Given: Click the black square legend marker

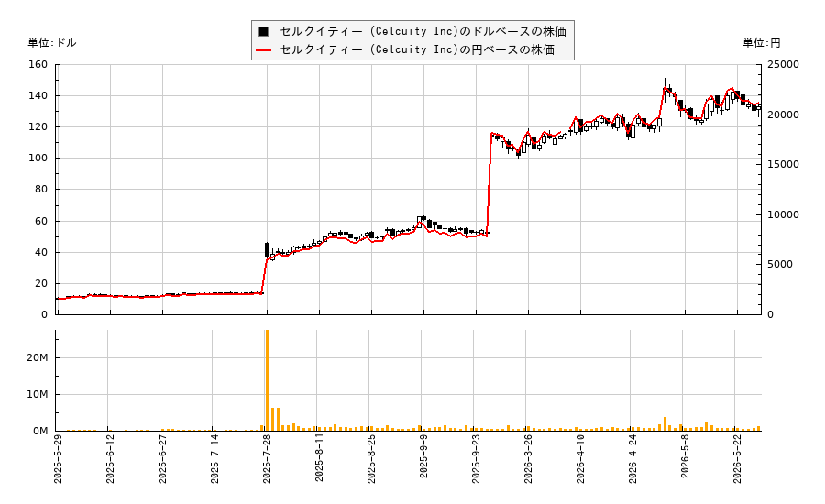Looking at the screenshot, I should click(x=264, y=31).
